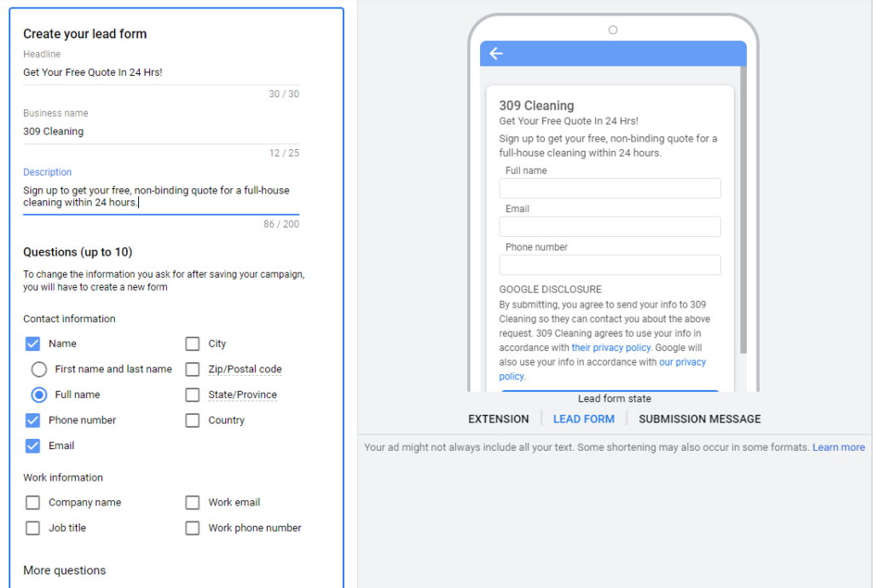The width and height of the screenshot is (873, 588).
Task: Switch to the SUBMISSION MESSAGE preview tab
Action: pos(699,419)
